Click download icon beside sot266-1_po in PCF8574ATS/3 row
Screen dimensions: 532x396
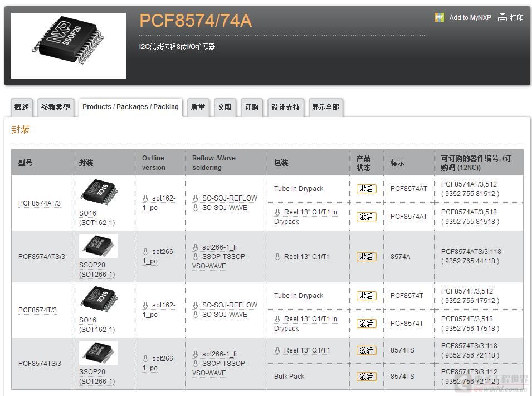click(145, 252)
